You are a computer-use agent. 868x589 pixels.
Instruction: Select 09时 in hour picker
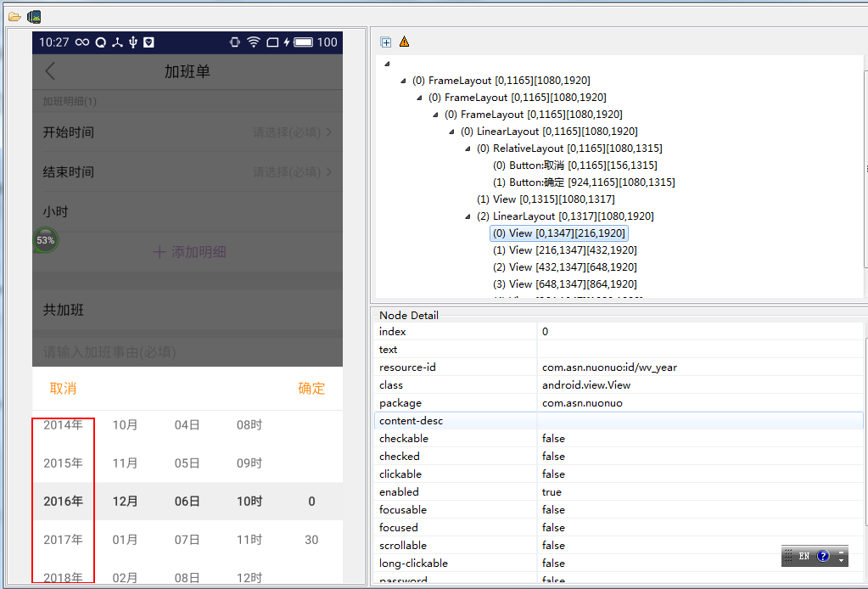(x=249, y=463)
